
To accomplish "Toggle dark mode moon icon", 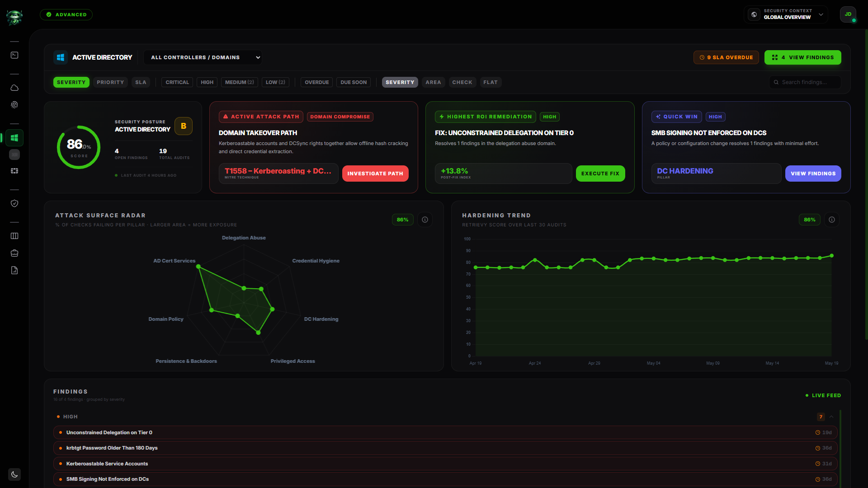I will (x=14, y=474).
